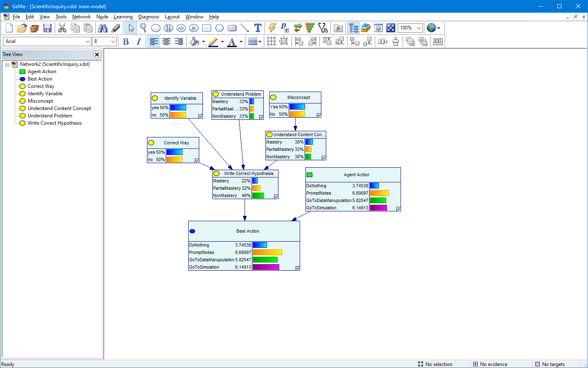Image resolution: width=588 pixels, height=368 pixels.
Task: Click red-green arrows sensitivity icon
Action: [298, 28]
